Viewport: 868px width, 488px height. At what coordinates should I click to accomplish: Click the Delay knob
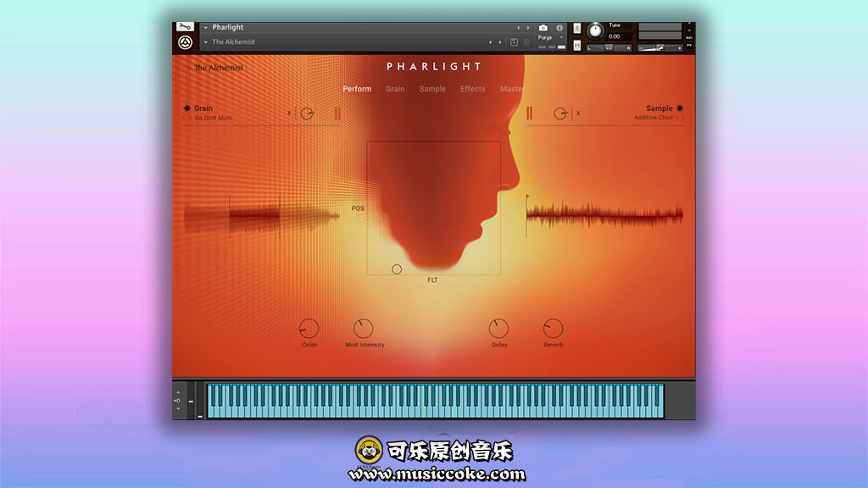tap(498, 329)
